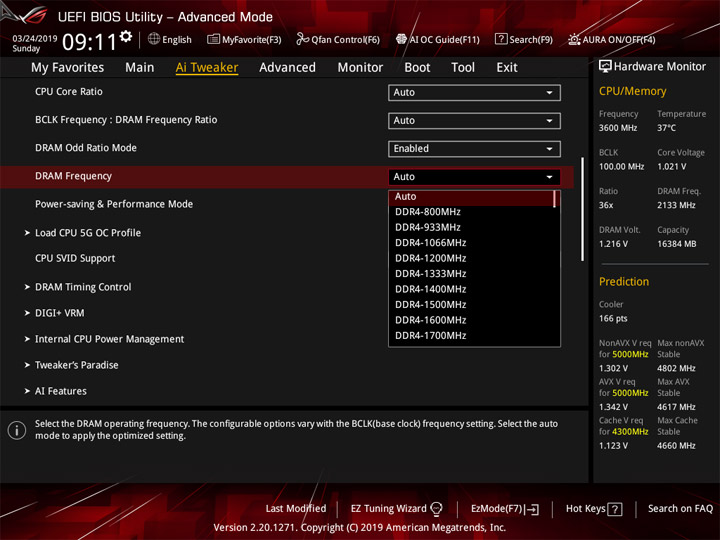This screenshot has width=720, height=540.
Task: Click the 16384 MB capacity value
Action: coord(676,244)
